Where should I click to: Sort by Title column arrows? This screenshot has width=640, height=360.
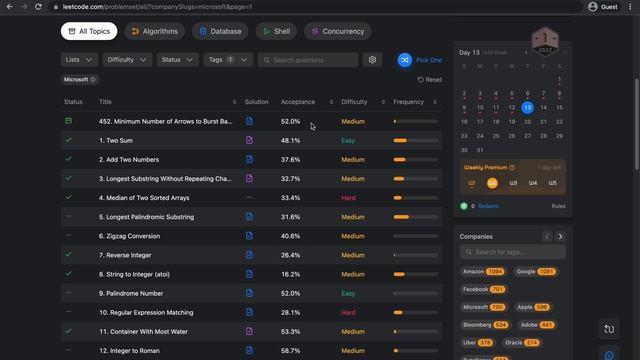pyautogui.click(x=234, y=102)
